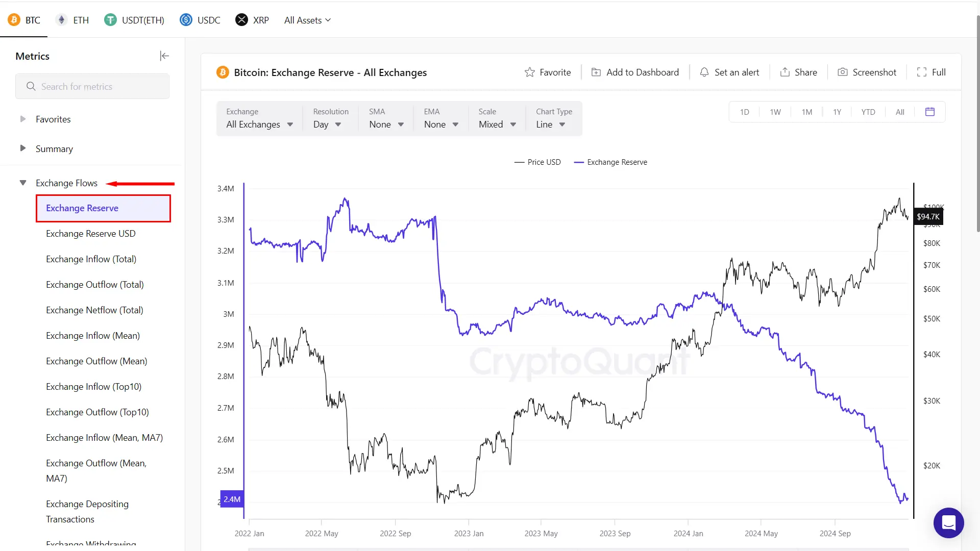980x551 pixels.
Task: Select the All time range
Action: (x=900, y=112)
